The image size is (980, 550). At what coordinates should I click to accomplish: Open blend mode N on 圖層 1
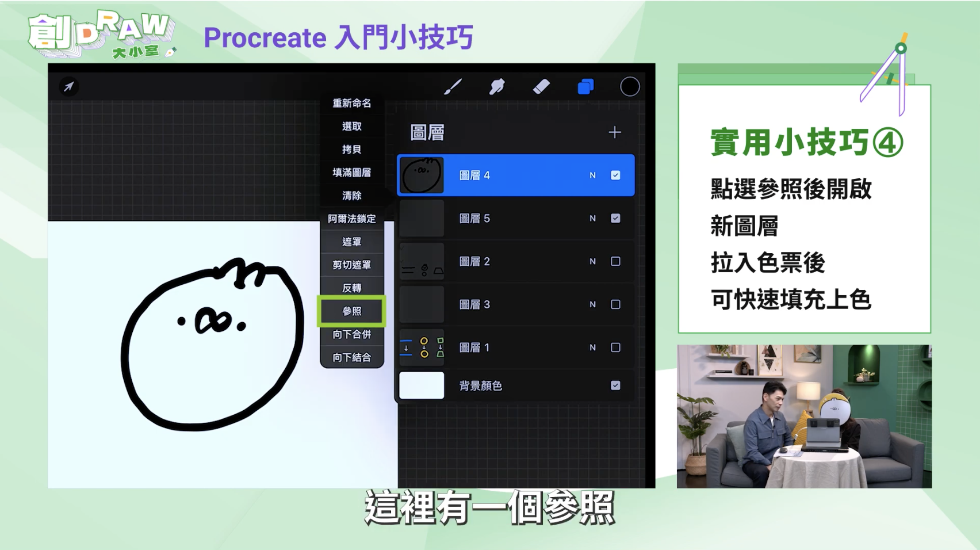click(592, 347)
